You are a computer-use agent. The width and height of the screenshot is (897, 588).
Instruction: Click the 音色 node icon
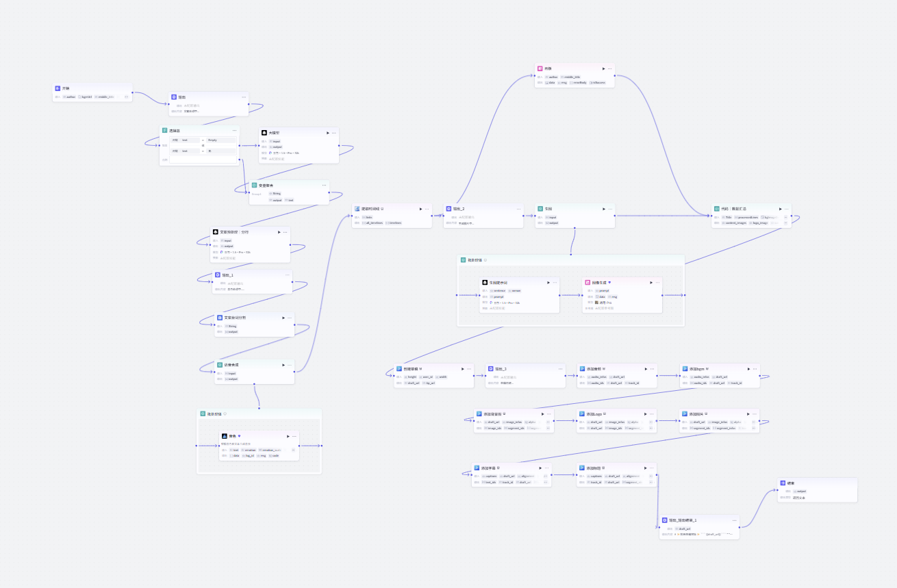click(x=224, y=436)
